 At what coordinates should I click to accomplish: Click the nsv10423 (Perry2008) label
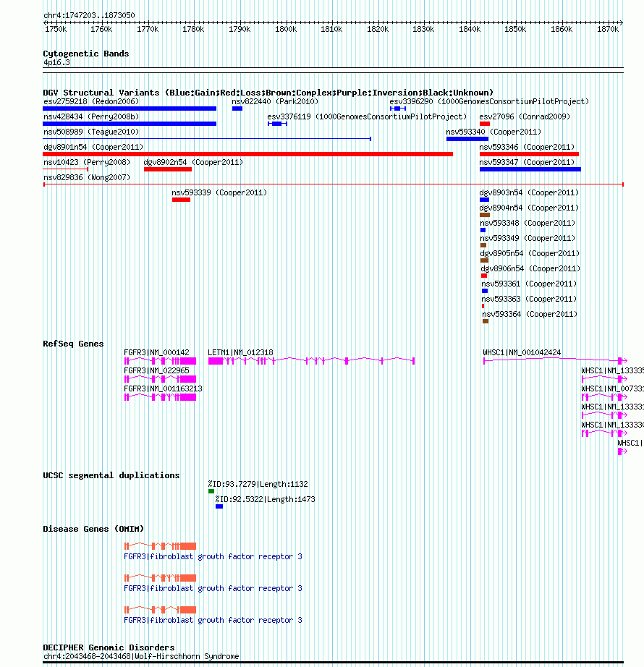pos(87,163)
